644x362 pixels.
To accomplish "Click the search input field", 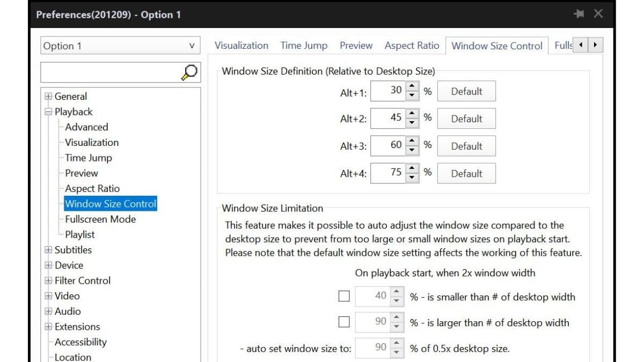I will click(107, 72).
